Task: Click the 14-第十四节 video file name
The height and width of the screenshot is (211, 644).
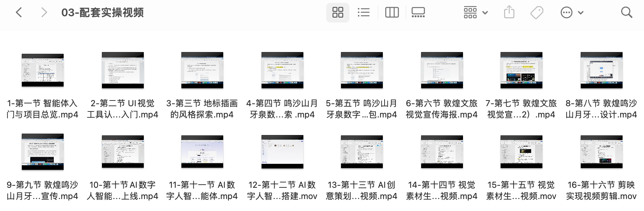Action: [442, 190]
